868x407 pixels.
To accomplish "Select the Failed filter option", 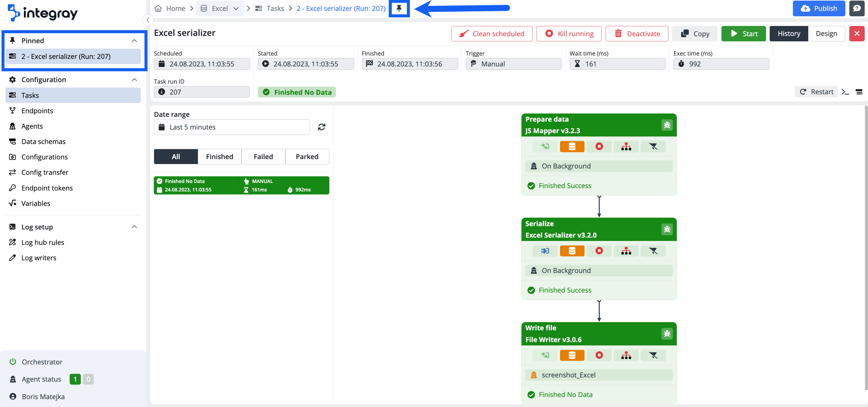I will (x=263, y=157).
